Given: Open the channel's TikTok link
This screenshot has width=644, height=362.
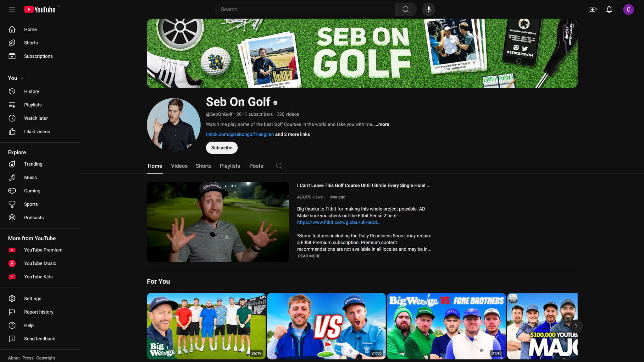Looking at the screenshot, I should coord(239,134).
